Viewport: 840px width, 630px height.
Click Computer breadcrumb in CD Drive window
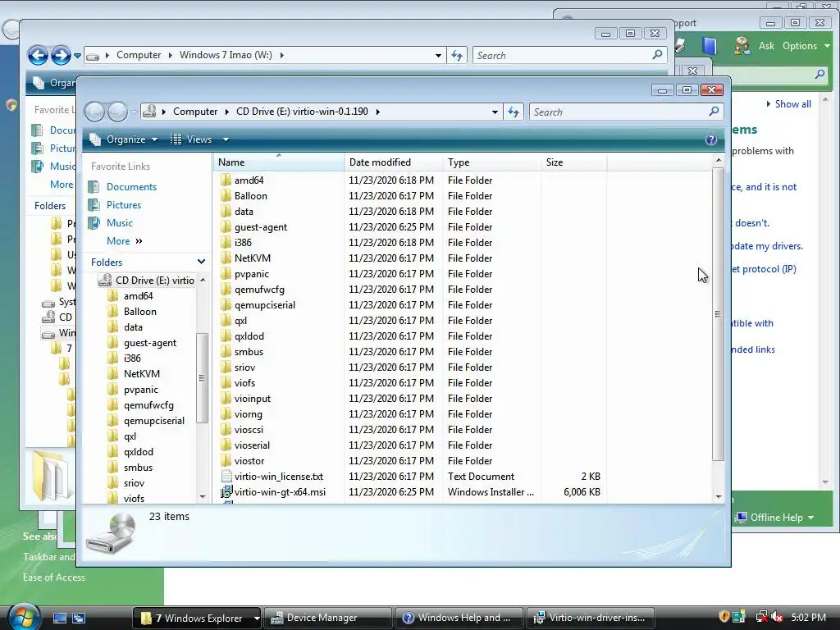click(195, 112)
